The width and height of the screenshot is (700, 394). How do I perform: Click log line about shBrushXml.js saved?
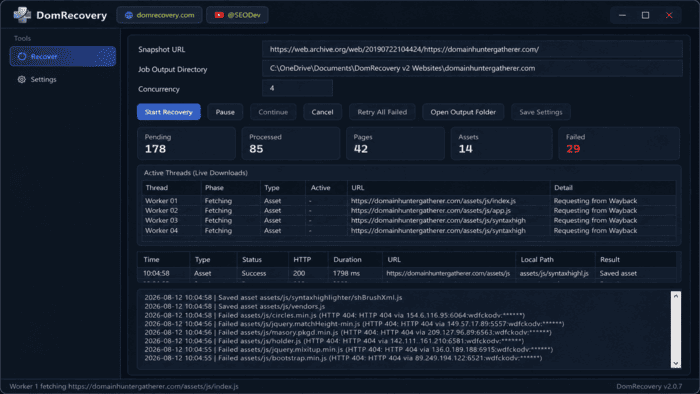[273, 298]
